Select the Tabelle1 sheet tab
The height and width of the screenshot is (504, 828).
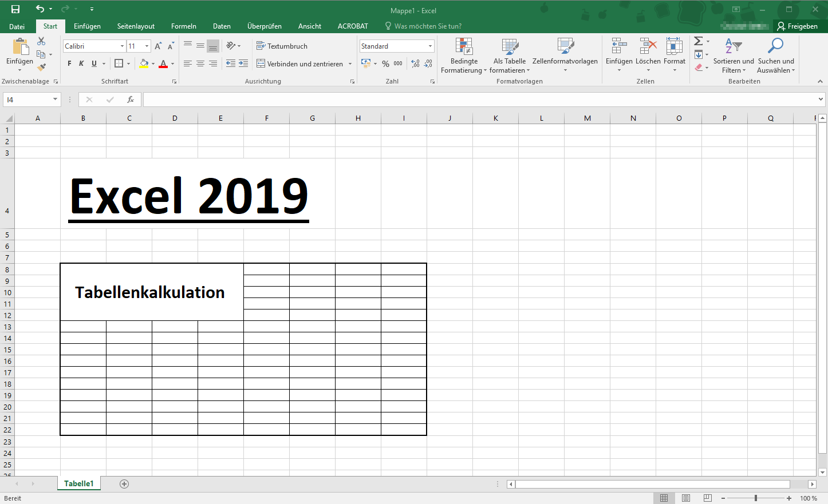(78, 483)
